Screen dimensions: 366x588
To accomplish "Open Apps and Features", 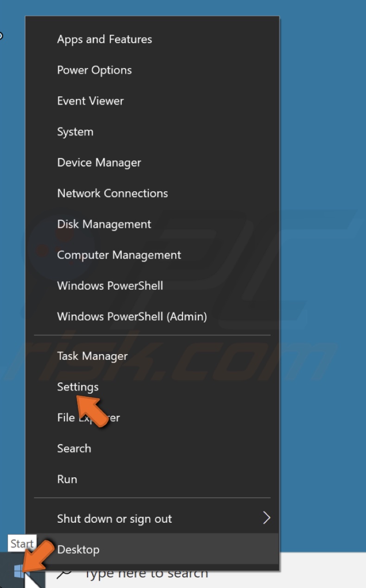I will coord(104,39).
